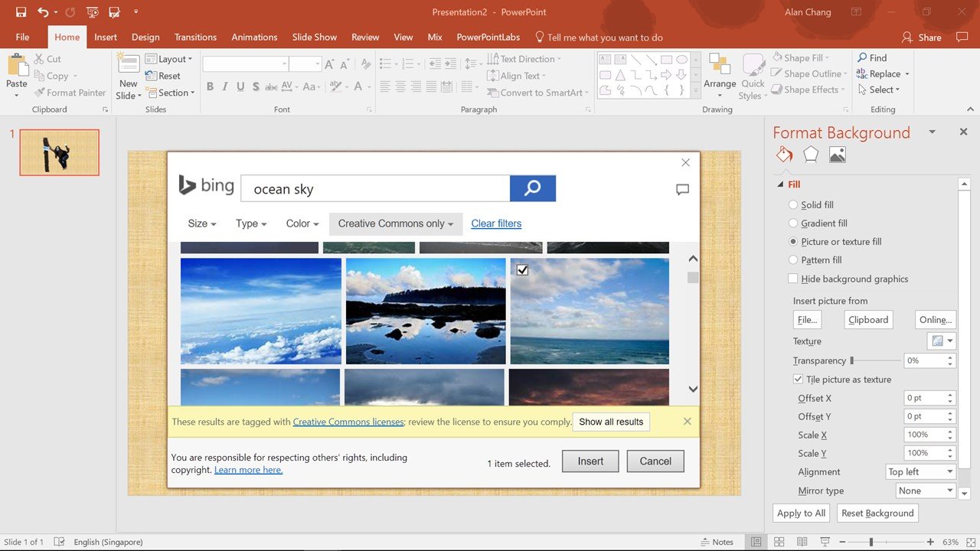Open the Type filter dropdown
The width and height of the screenshot is (980, 551).
point(251,223)
